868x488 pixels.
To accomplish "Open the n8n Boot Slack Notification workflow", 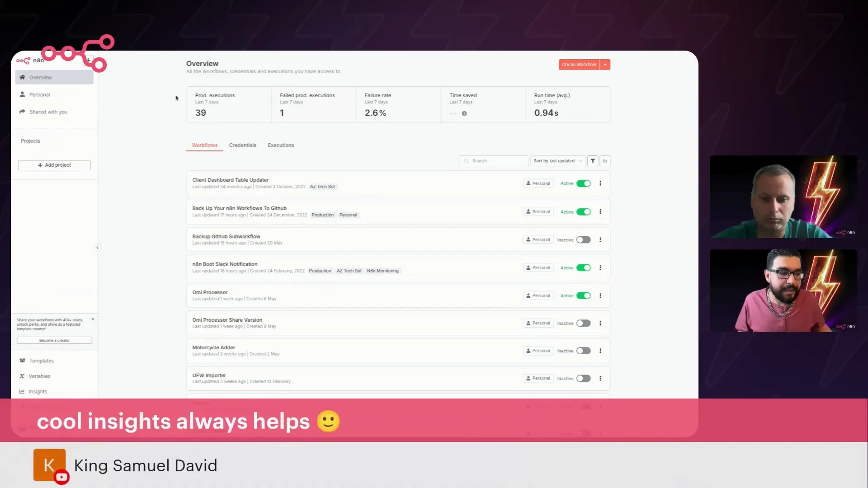I will [x=225, y=264].
